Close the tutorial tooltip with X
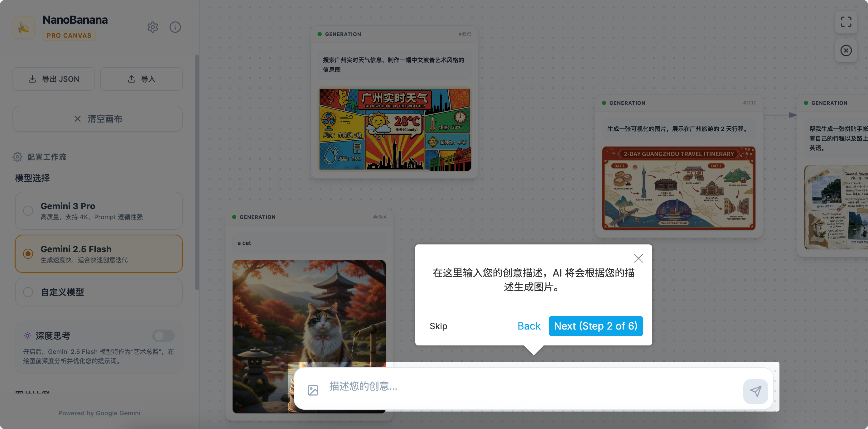The image size is (868, 429). [x=638, y=258]
